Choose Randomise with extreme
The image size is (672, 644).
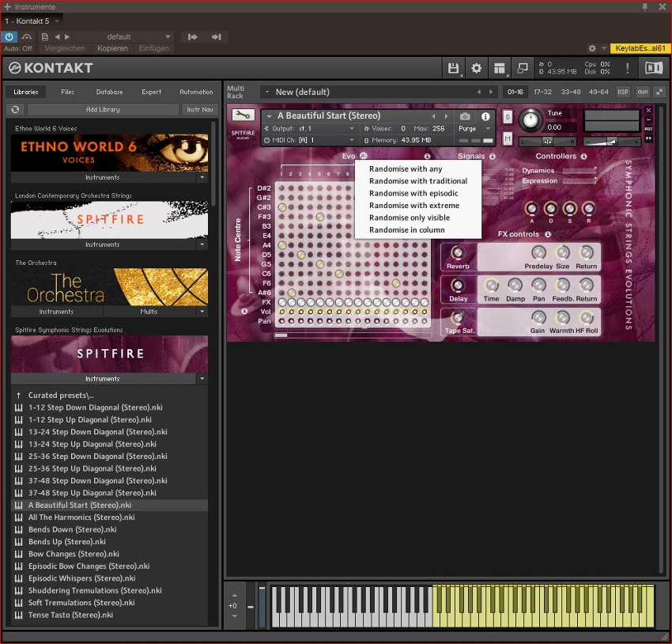click(414, 206)
